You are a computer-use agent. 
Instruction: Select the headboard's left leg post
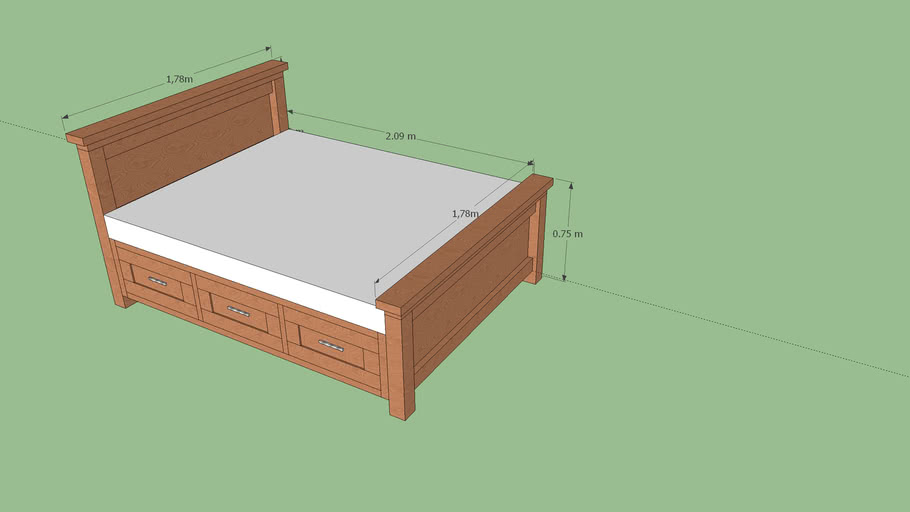tap(103, 230)
